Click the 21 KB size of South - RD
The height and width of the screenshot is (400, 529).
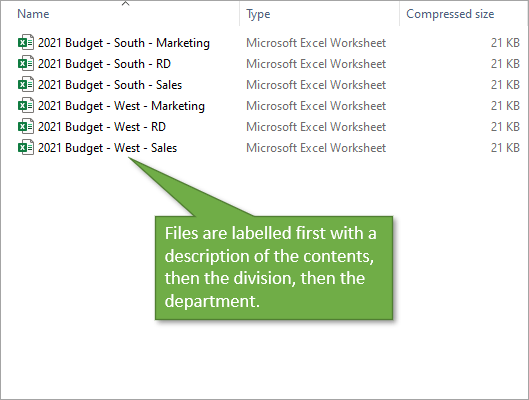coord(505,64)
